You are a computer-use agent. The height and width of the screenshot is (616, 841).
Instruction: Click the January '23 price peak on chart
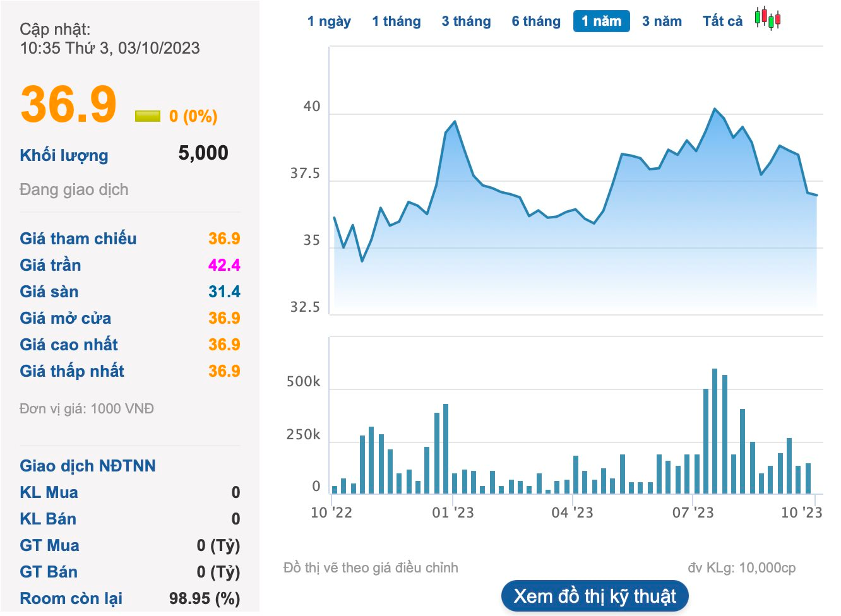coord(455,122)
